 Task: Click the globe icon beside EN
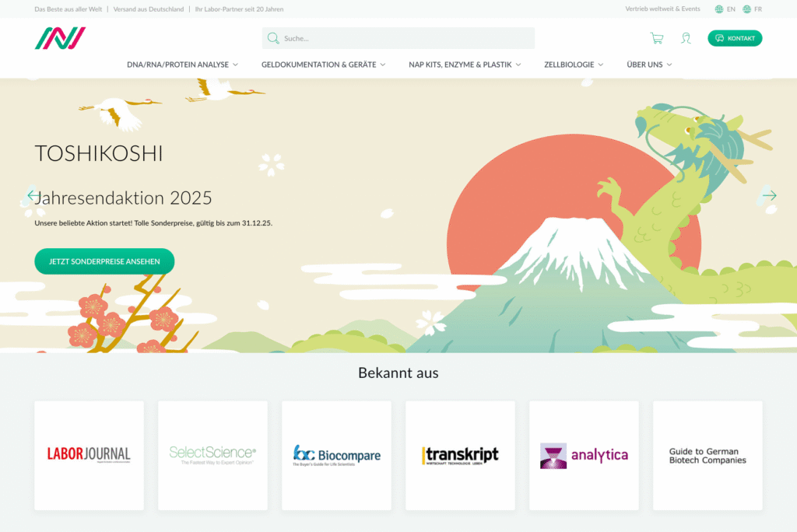coord(718,9)
